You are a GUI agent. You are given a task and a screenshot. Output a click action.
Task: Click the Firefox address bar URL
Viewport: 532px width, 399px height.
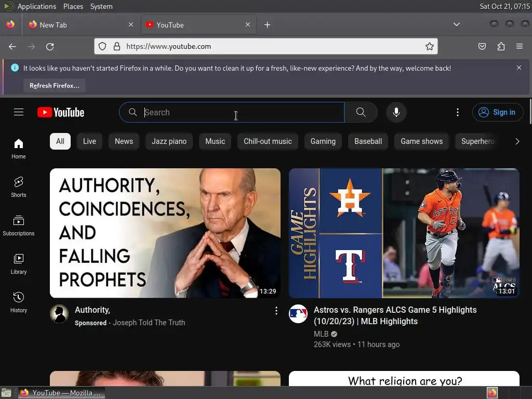coord(169,46)
